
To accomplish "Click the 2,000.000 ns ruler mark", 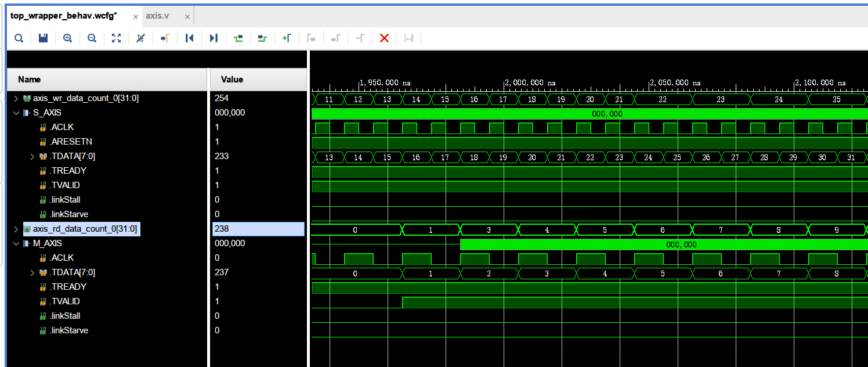I will [531, 82].
